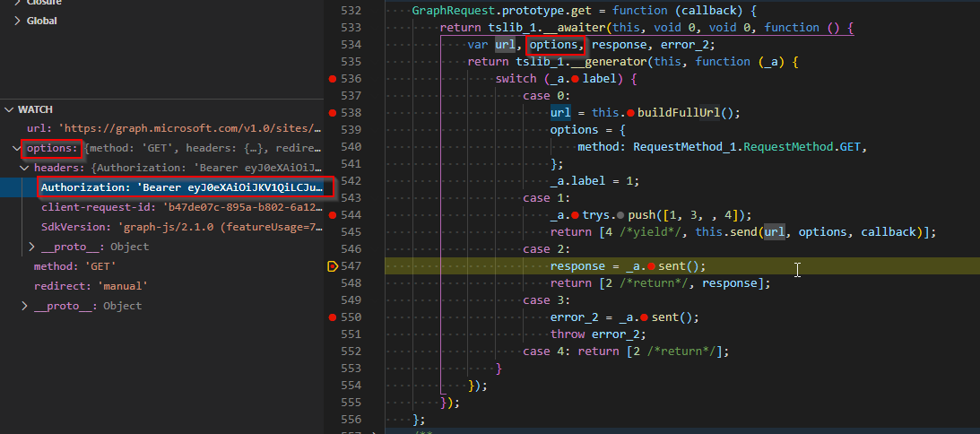Click 'response' assignment on line 547
Screen dimensions: 980x434
[x=577, y=266]
